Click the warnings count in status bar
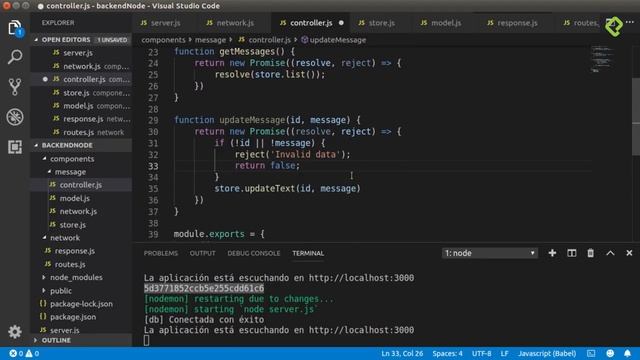The width and height of the screenshot is (640, 360). click(33, 353)
